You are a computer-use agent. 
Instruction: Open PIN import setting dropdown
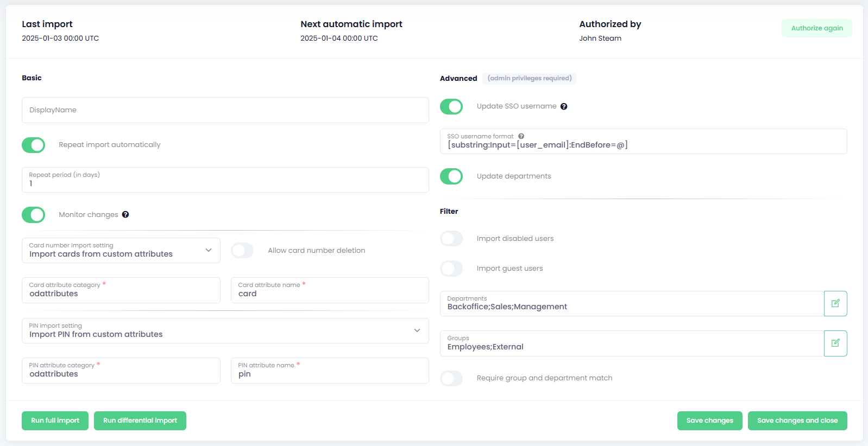tap(225, 330)
